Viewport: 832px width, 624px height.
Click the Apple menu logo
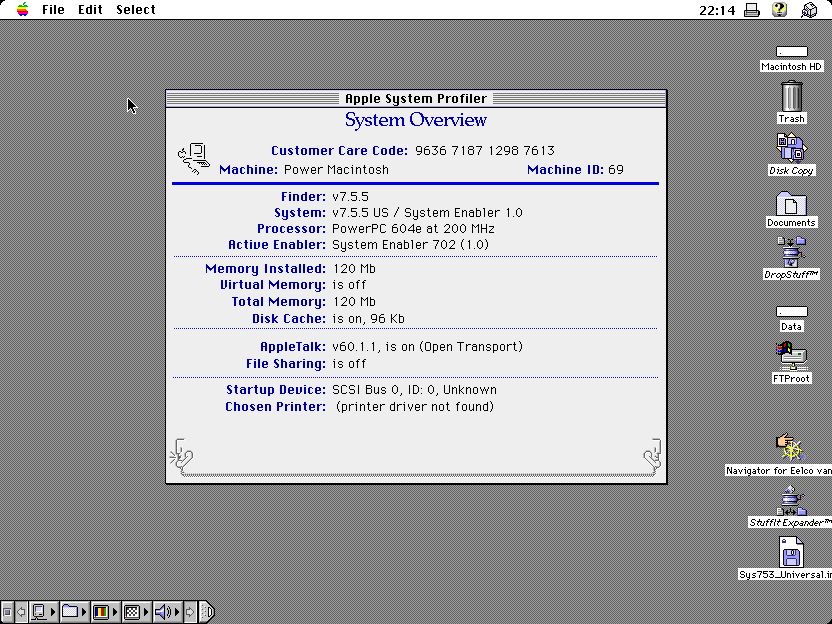[22, 10]
